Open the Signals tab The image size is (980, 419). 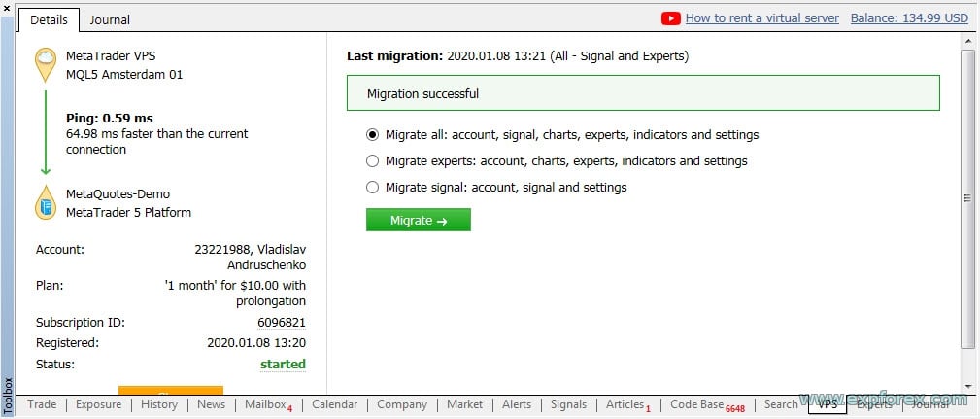coord(569,404)
